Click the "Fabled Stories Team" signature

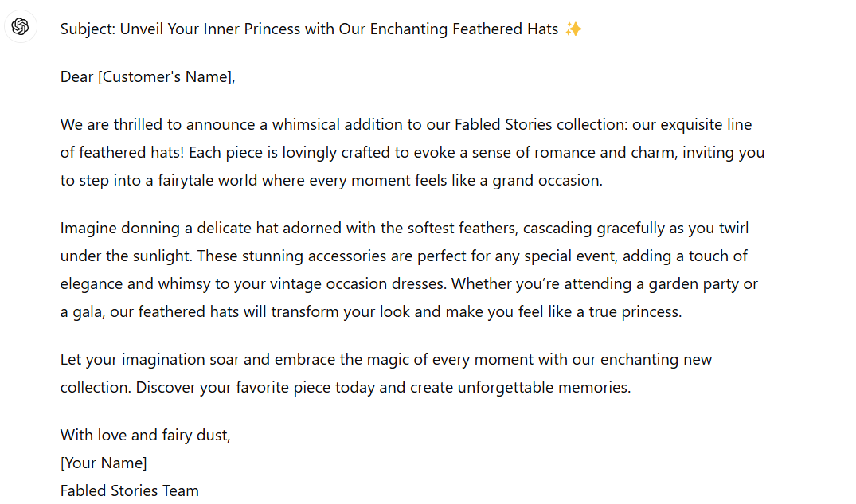point(129,490)
